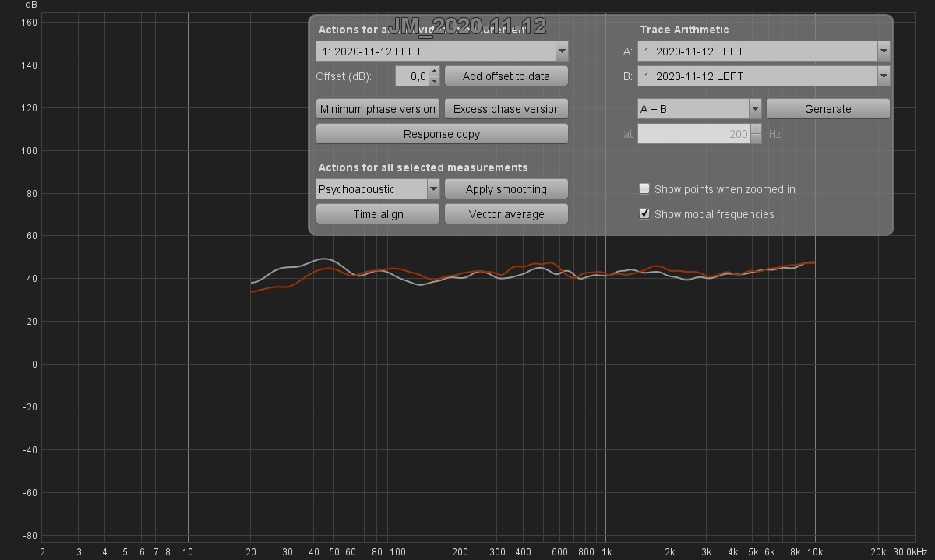Click Apply smoothing button
Image resolution: width=935 pixels, height=560 pixels.
506,189
